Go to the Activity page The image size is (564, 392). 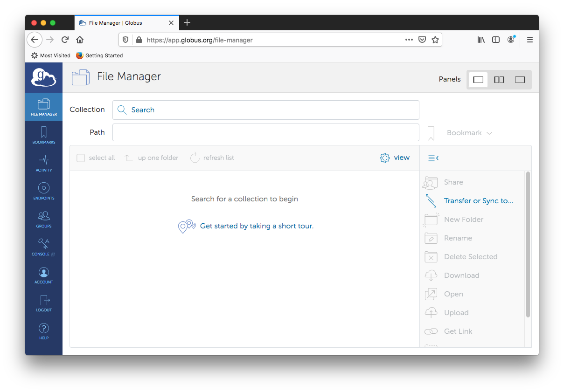(x=44, y=163)
